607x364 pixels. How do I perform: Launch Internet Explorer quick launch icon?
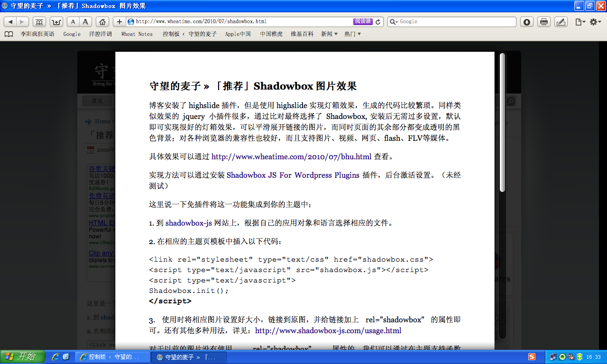tap(55, 357)
